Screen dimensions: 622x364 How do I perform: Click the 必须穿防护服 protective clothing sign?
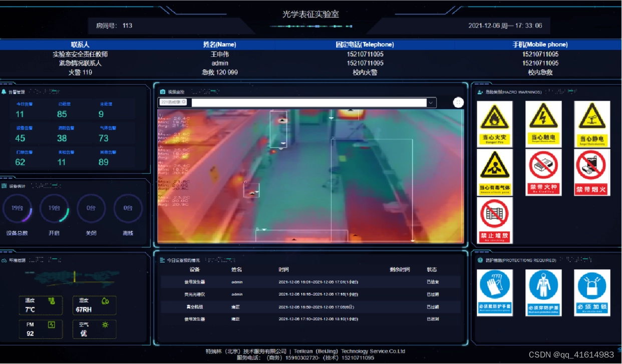(543, 293)
